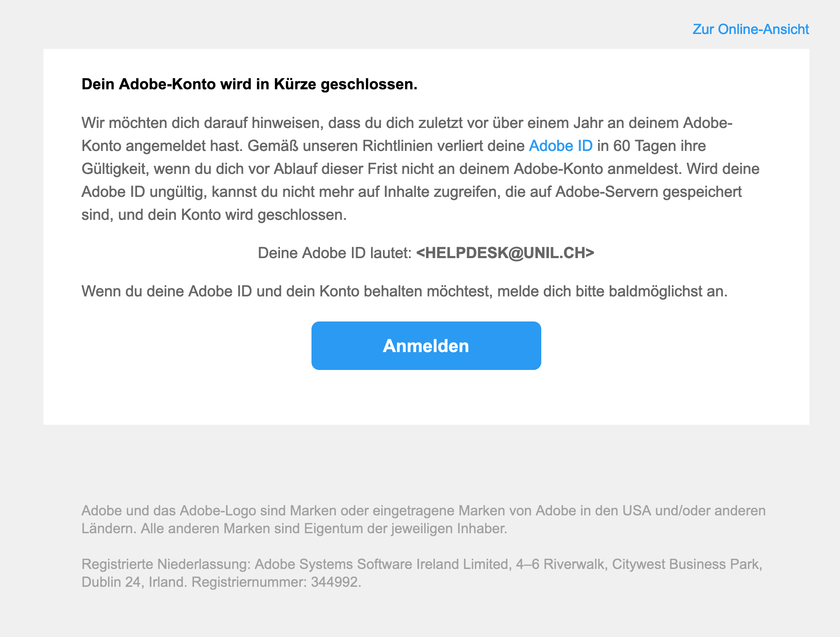This screenshot has height=637, width=840.
Task: Click the sentence starting 'Wenn du deine'
Action: pos(404,291)
